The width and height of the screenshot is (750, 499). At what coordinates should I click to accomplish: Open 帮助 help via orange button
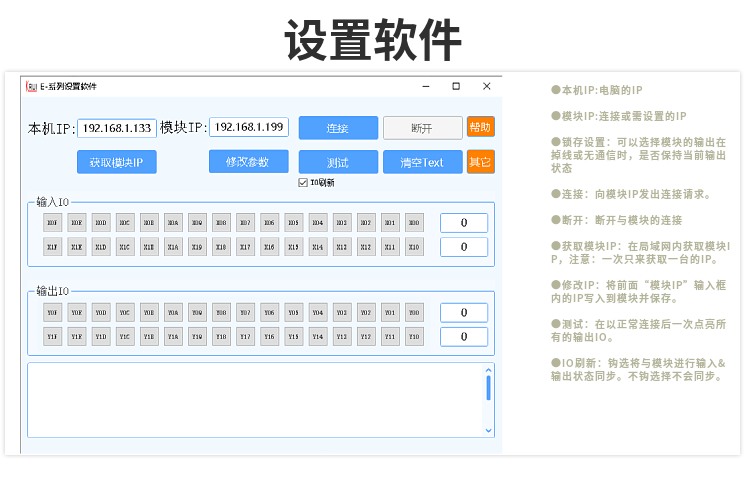coord(480,127)
